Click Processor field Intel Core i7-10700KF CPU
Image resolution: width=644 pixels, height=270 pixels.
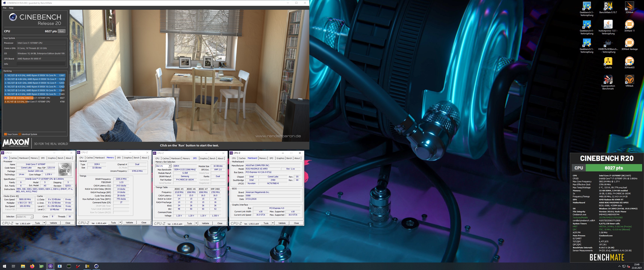click(x=41, y=43)
